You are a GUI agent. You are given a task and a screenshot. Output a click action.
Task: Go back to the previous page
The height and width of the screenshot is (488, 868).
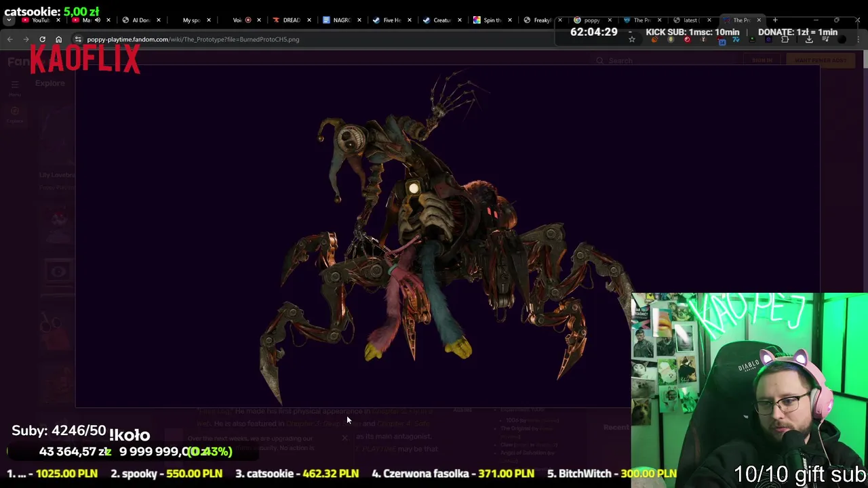point(10,39)
